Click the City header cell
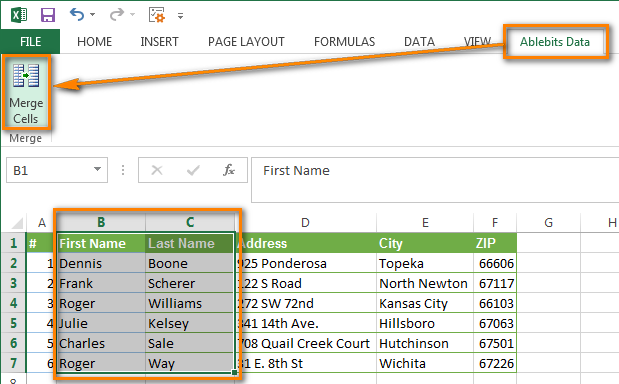619x384 pixels. tap(425, 243)
